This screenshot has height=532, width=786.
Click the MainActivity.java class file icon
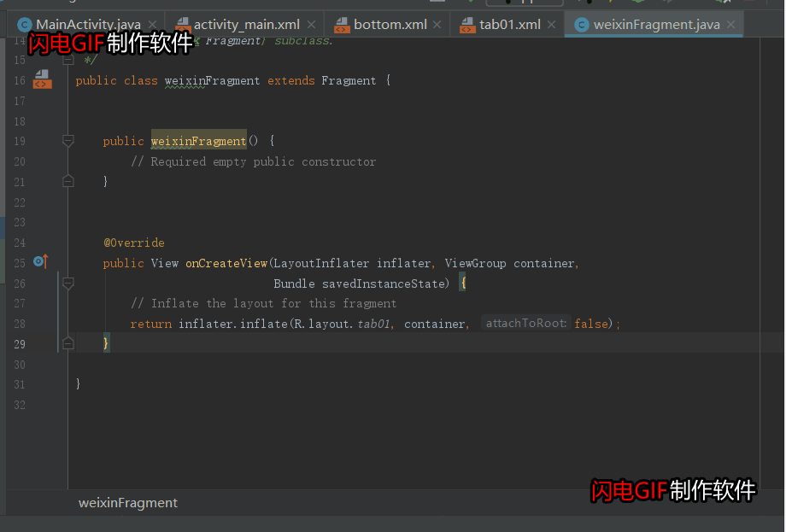24,25
